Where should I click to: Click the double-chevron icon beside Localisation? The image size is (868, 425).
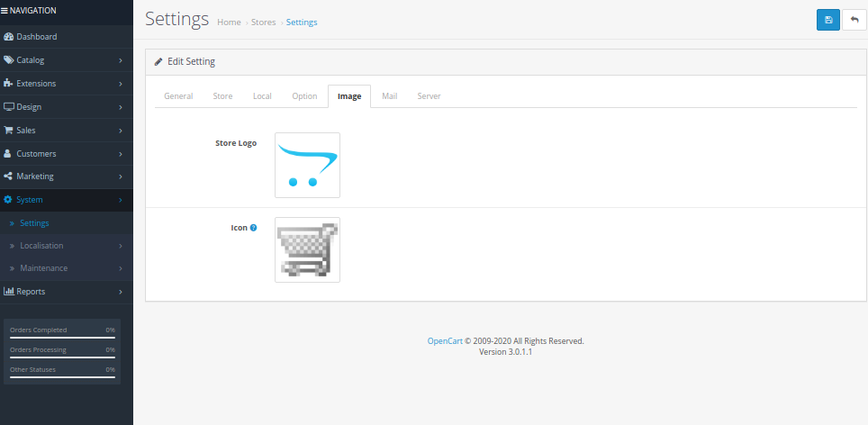(x=13, y=246)
